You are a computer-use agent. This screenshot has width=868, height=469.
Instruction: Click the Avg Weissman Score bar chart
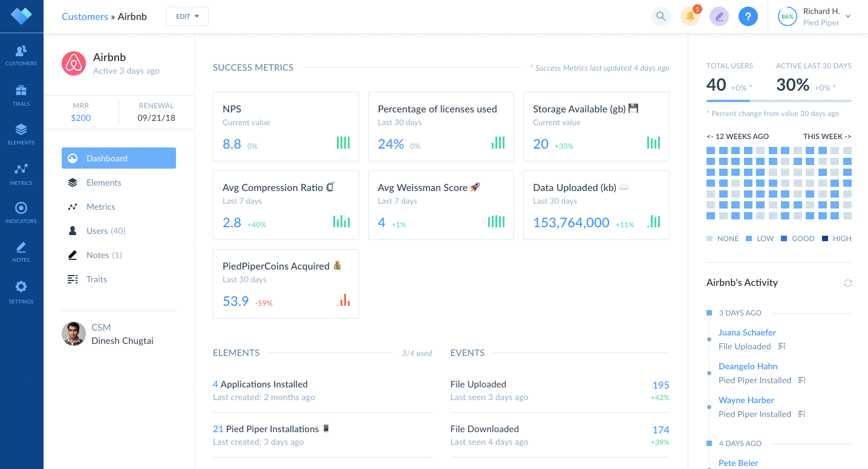pos(496,221)
